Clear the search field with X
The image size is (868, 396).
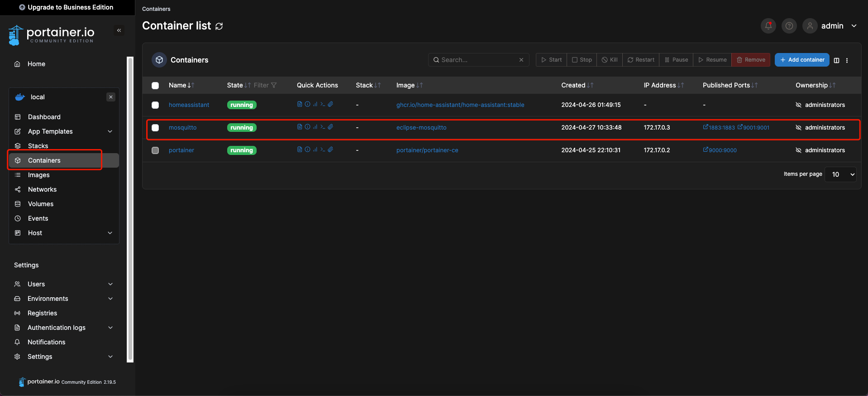(521, 60)
